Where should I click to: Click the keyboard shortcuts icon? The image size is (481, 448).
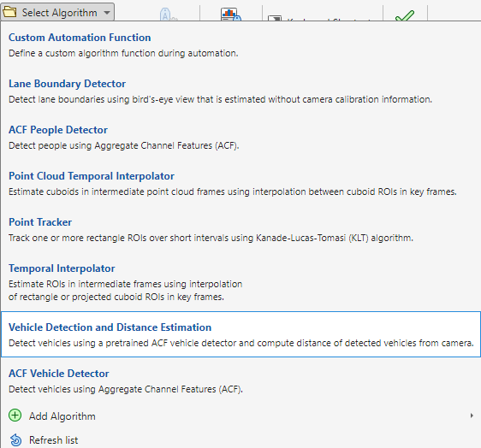point(275,19)
